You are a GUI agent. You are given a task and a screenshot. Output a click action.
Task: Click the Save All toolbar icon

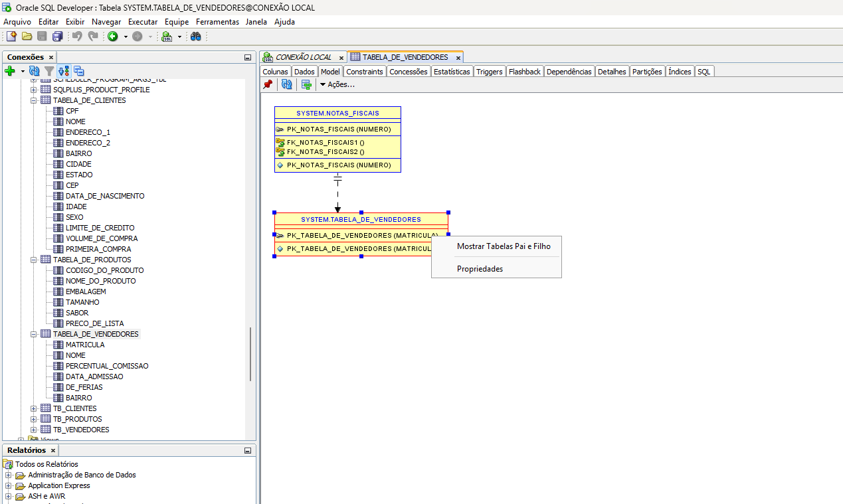pos(57,37)
